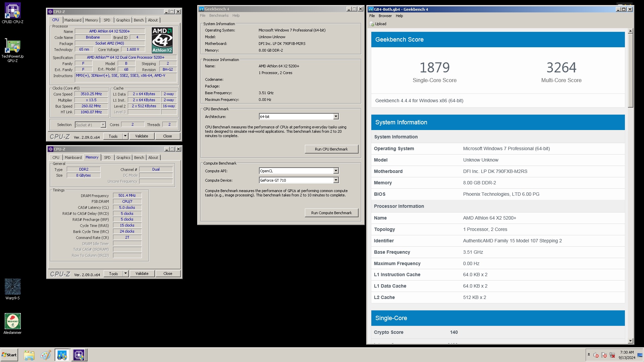Click Close button in lower CPU-Z window
The image size is (644, 362).
click(x=168, y=274)
